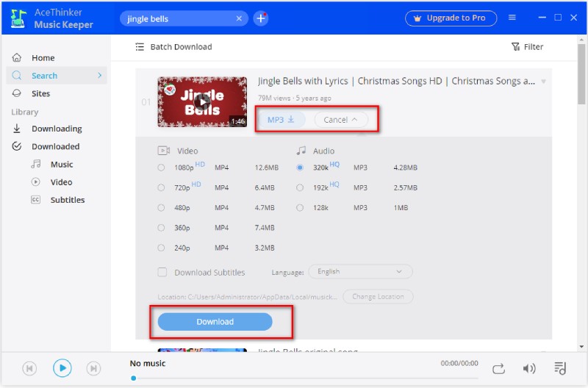This screenshot has width=588, height=388.
Task: Select 1080p HD MP4 video option
Action: click(161, 168)
